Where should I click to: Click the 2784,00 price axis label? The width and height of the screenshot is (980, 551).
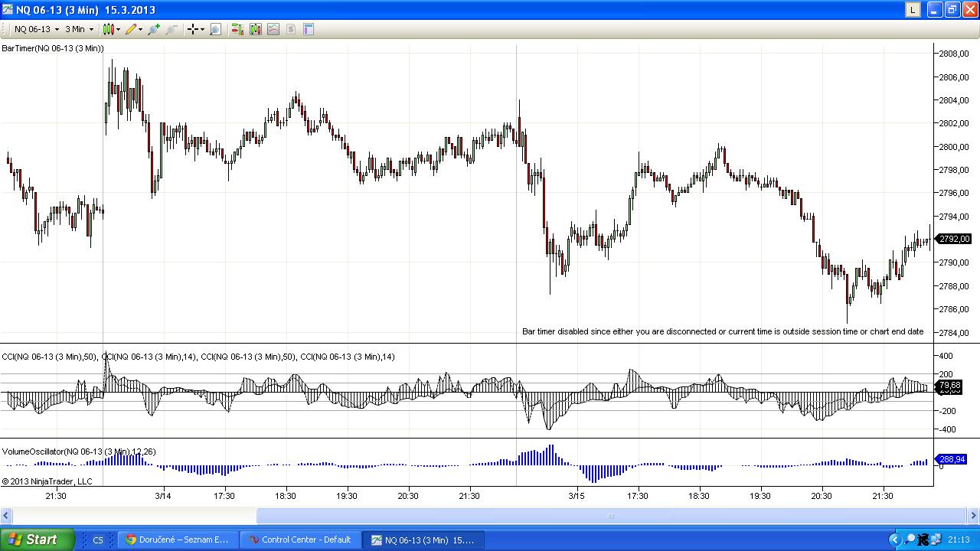point(953,333)
